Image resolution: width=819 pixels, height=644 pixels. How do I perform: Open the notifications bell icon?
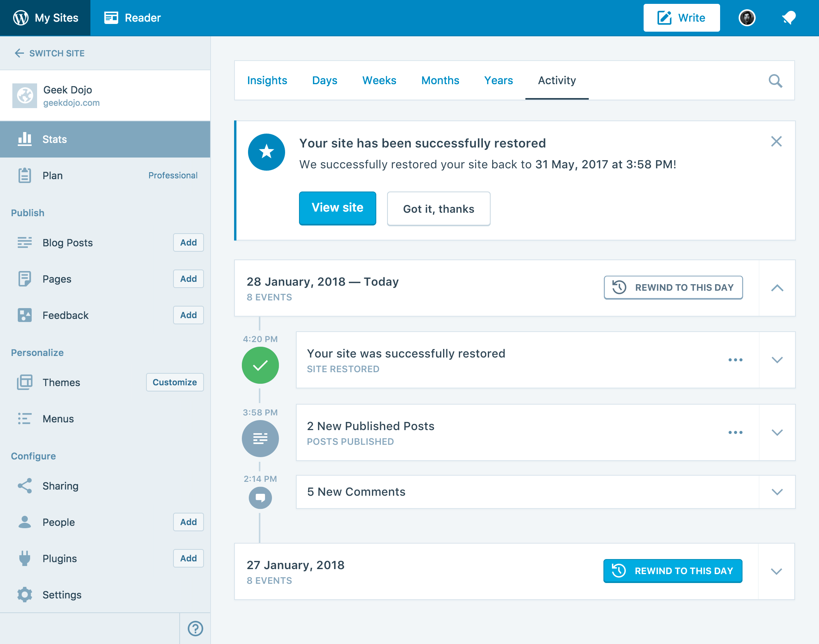788,18
